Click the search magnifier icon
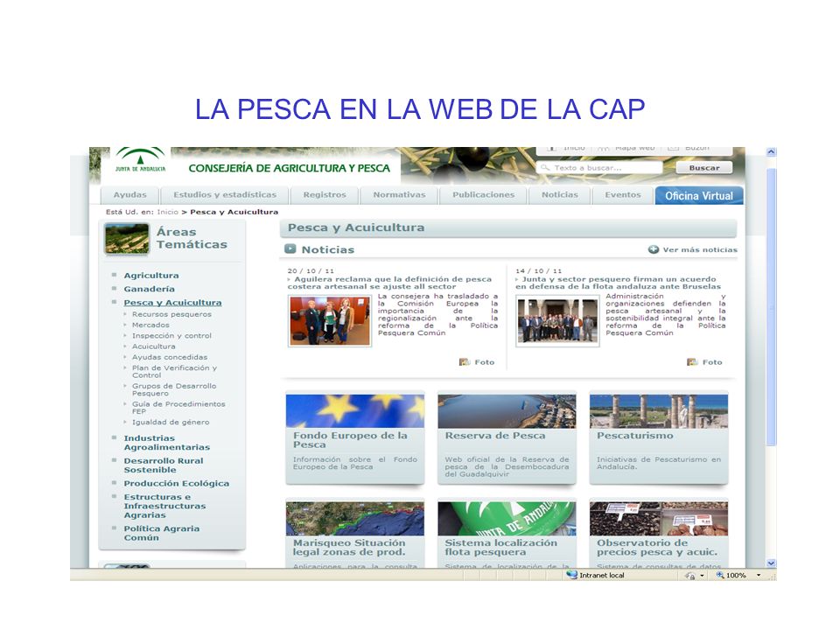Viewport: 840px width, 630px height. coord(545,168)
